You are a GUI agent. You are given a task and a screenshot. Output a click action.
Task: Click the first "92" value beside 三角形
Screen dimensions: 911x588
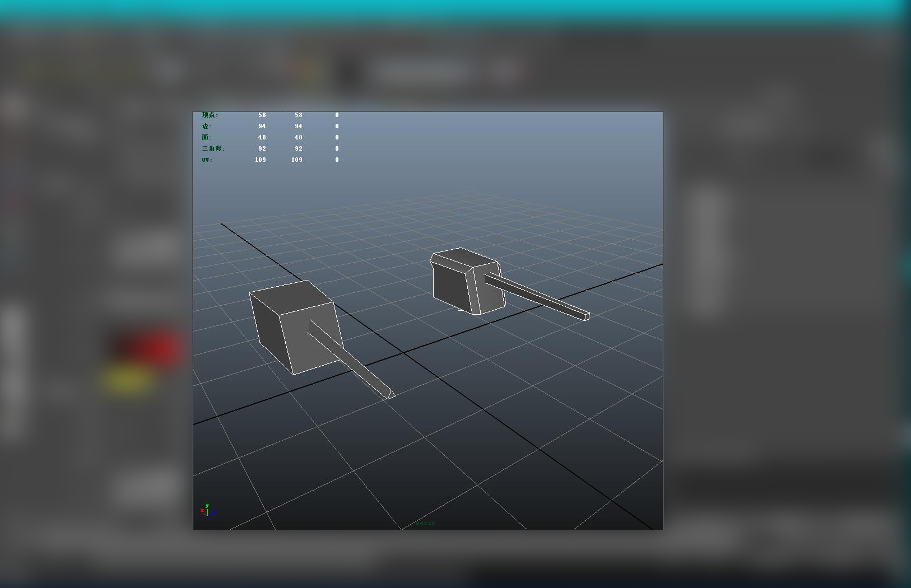(262, 148)
